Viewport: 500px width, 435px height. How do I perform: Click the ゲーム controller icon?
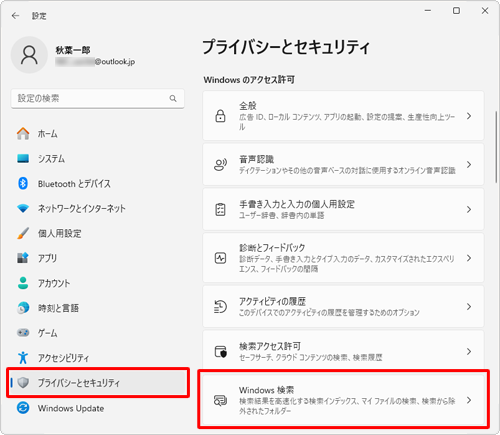23,333
